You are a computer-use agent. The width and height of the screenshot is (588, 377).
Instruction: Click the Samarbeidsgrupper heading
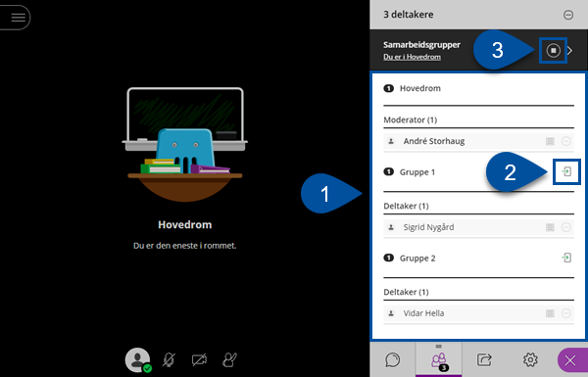[x=421, y=45]
